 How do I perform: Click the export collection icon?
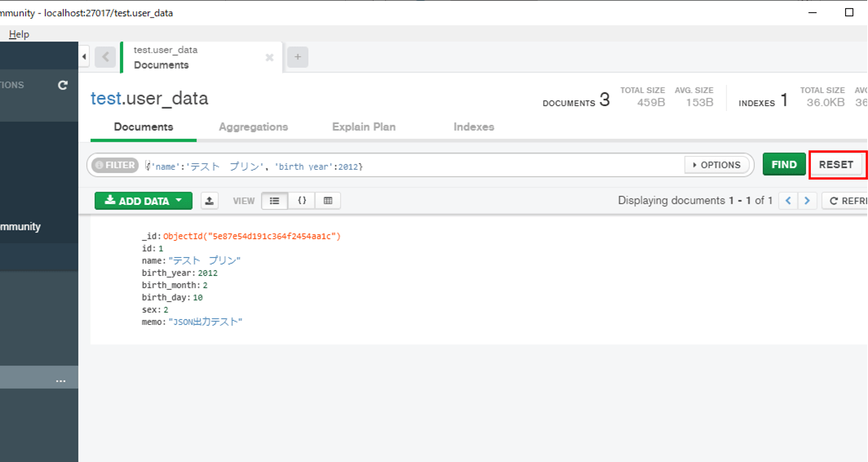point(209,201)
